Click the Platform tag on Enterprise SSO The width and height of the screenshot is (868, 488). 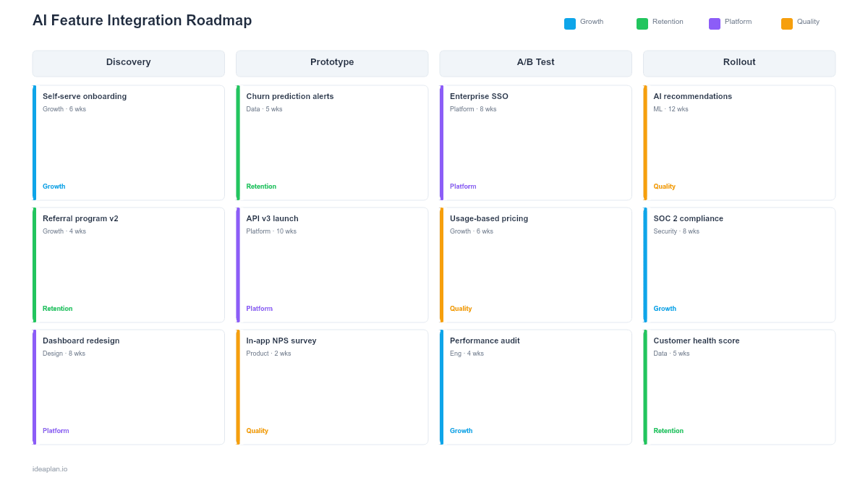[463, 186]
